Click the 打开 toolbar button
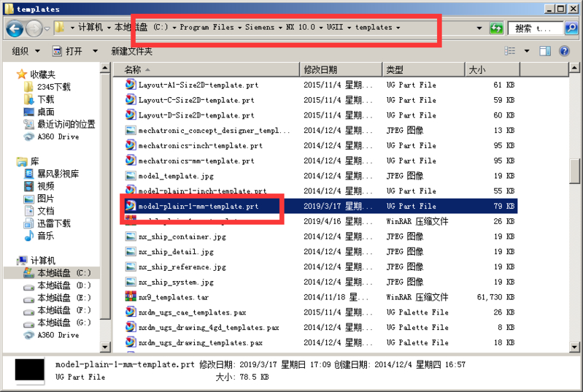Screen dimensions: 583x392 [68, 51]
